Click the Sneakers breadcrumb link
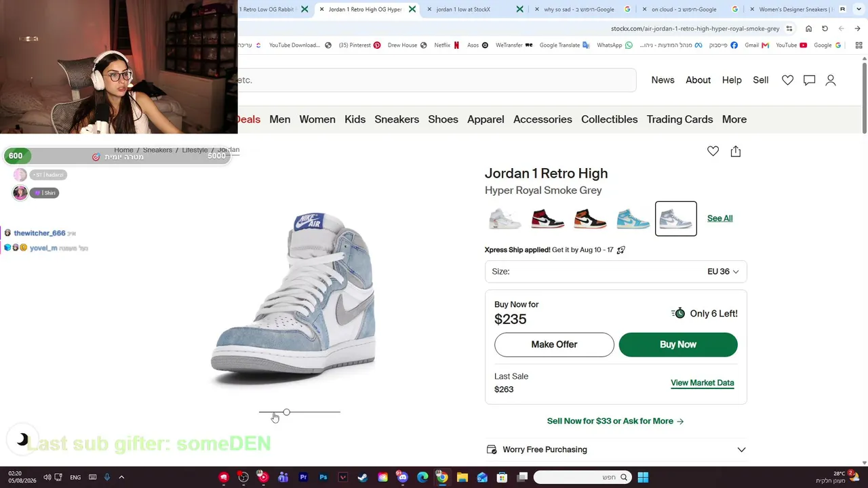The image size is (868, 488). (157, 150)
